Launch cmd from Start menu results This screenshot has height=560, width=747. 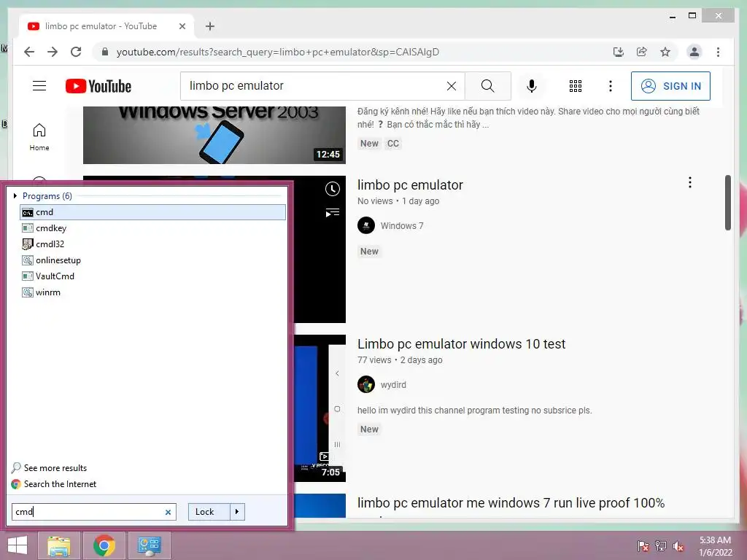pyautogui.click(x=153, y=212)
